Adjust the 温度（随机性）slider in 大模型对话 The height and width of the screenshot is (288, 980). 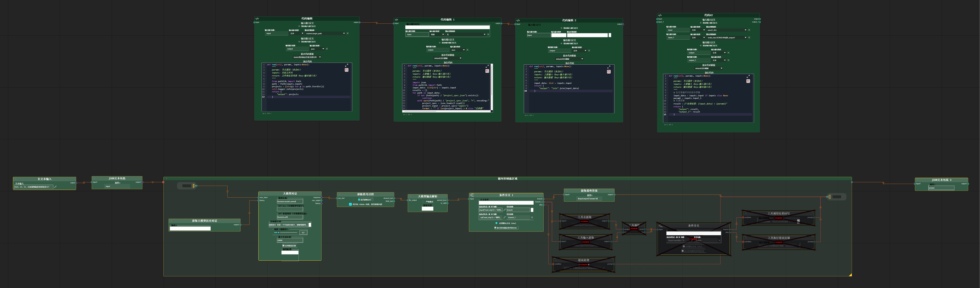pyautogui.click(x=286, y=232)
